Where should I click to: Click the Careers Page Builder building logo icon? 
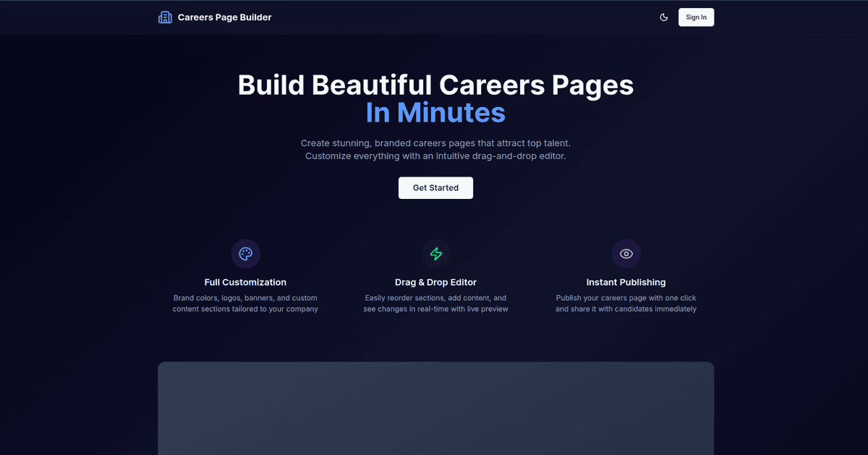(165, 17)
